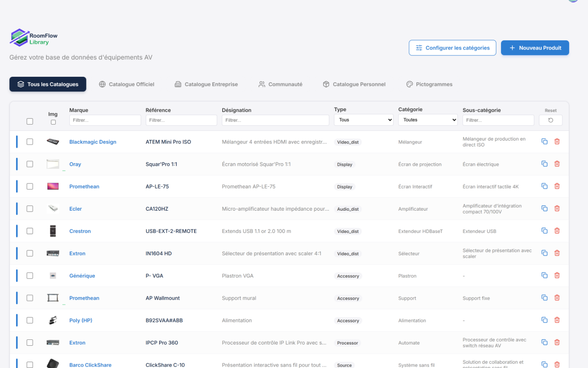Select the Blackmagic Design row checkbox
The image size is (588, 368).
[30, 142]
